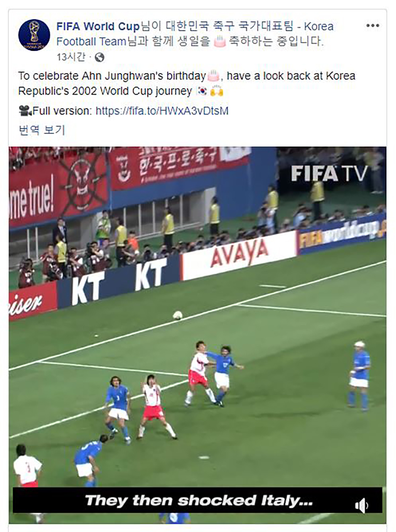Click the raised hands emoji

tap(217, 91)
